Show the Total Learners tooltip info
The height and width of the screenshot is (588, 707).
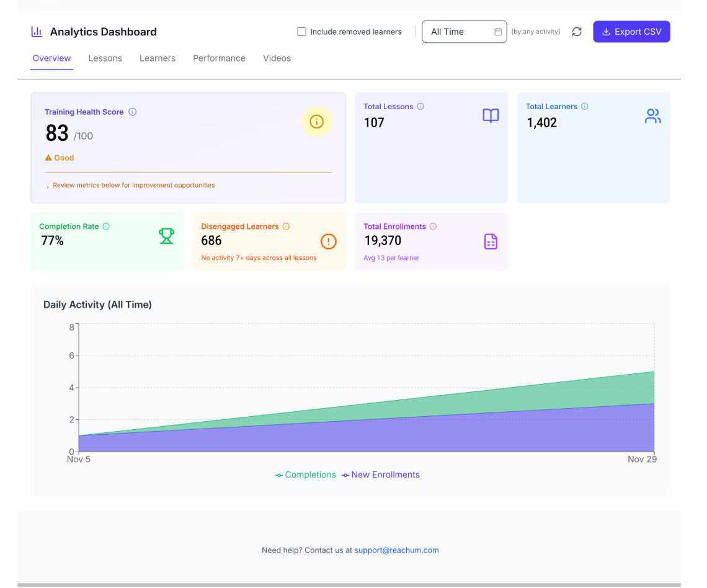point(584,106)
